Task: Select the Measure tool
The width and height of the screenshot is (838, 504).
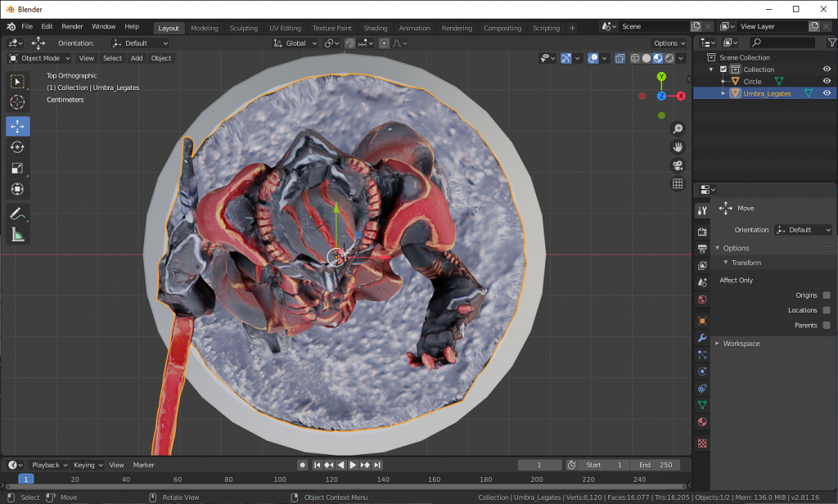Action: click(x=17, y=235)
